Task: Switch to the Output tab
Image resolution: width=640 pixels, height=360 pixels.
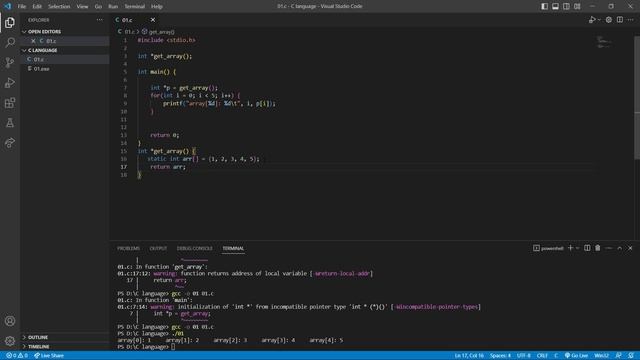Action: (x=158, y=248)
